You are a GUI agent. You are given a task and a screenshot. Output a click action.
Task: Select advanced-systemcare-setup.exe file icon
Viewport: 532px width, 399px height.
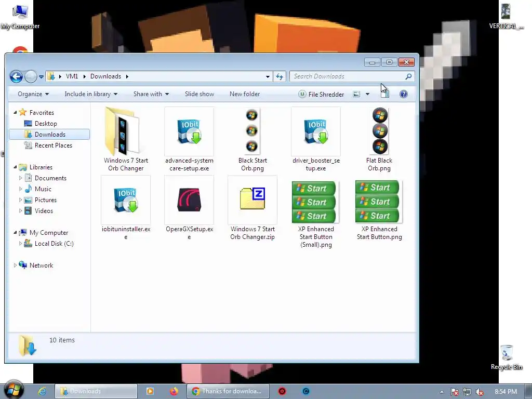point(189,131)
